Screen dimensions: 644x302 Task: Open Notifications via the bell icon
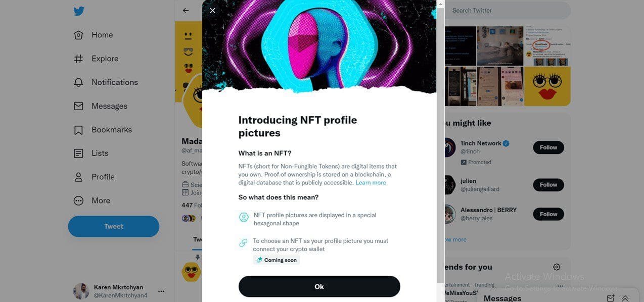pyautogui.click(x=78, y=82)
